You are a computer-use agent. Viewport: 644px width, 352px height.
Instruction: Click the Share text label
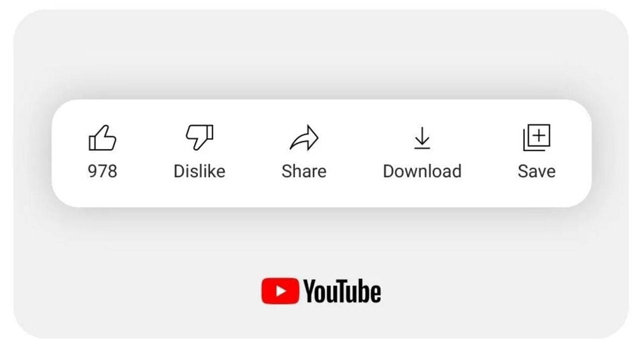pos(304,171)
